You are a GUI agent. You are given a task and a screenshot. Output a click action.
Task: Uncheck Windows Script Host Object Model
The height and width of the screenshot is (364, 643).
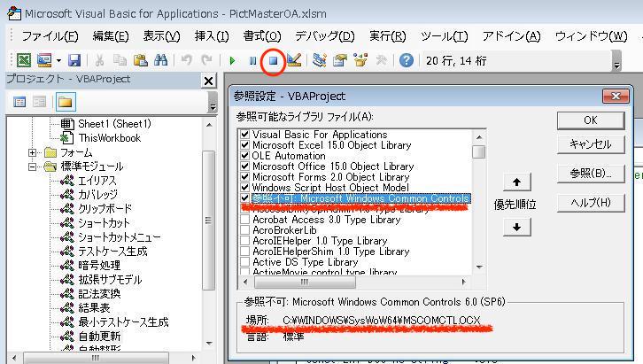(x=244, y=188)
